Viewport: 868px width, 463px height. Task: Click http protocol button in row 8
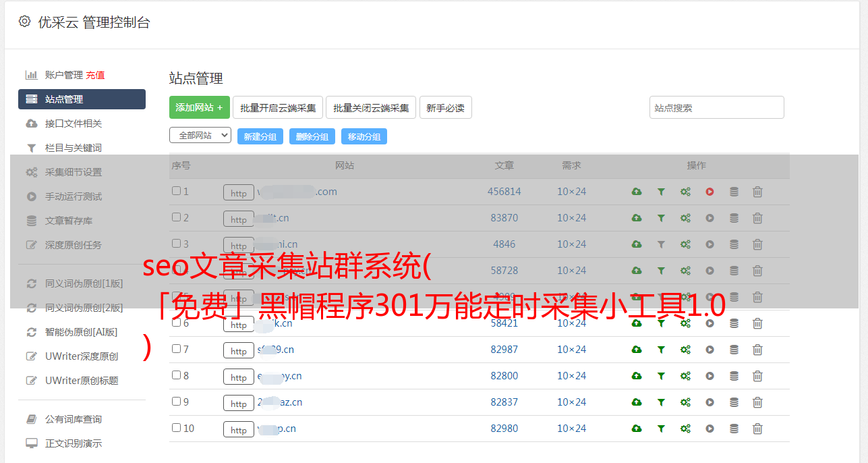[239, 377]
